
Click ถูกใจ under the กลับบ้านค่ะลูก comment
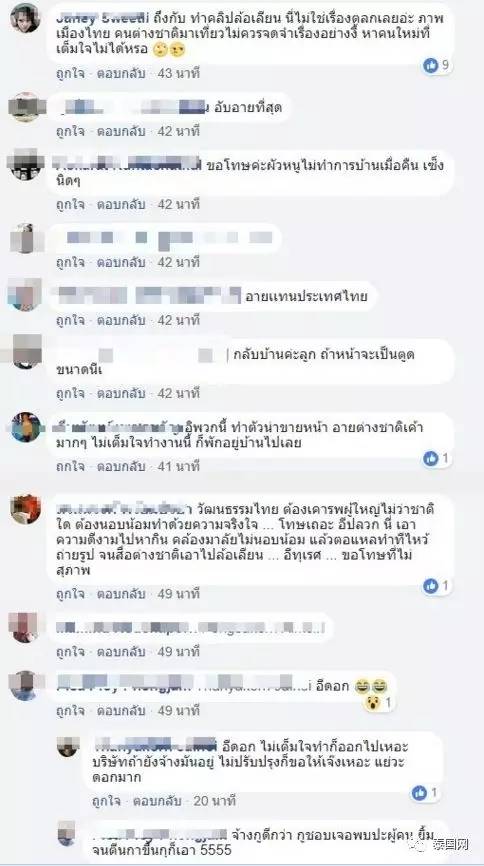coord(70,393)
